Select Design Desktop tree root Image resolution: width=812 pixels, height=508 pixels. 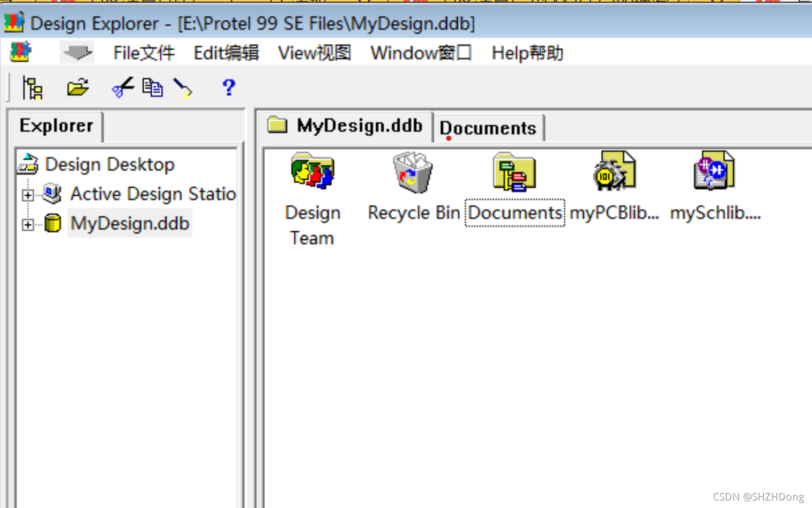tap(110, 164)
